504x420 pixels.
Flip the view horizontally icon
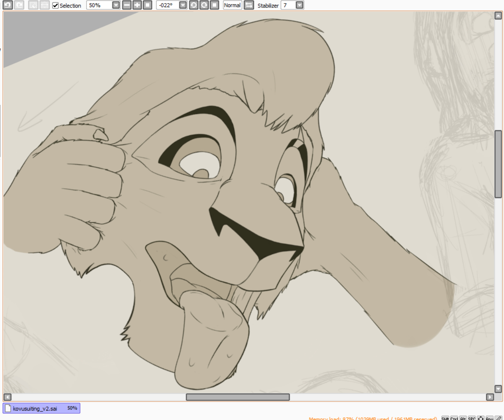pyautogui.click(x=249, y=5)
